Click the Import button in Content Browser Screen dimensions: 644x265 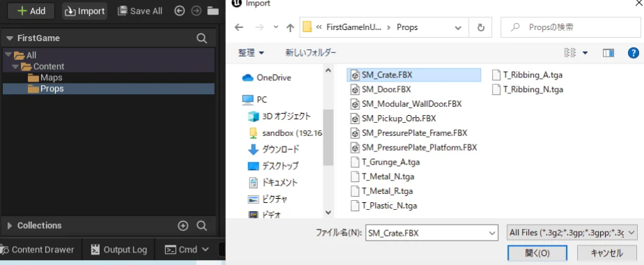[84, 11]
